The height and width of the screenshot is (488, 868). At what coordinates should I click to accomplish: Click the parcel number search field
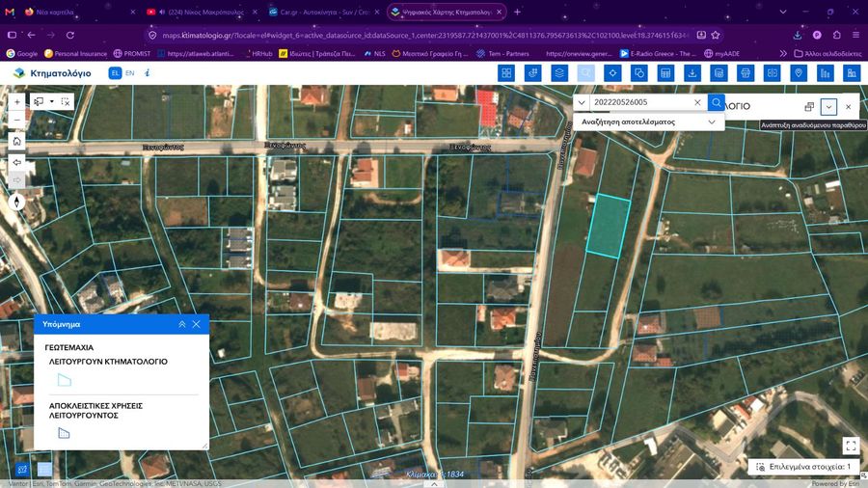(641, 102)
